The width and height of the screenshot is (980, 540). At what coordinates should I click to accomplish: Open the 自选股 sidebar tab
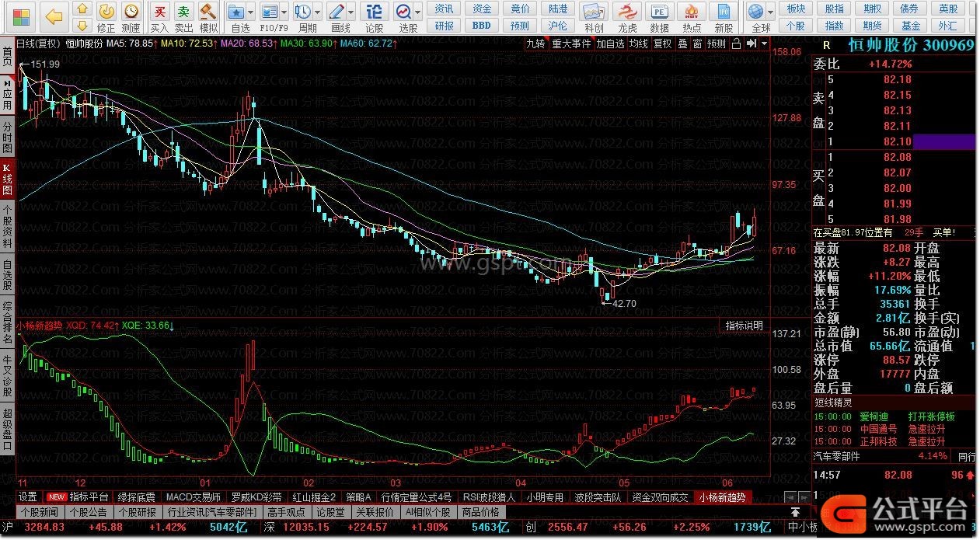(x=7, y=273)
